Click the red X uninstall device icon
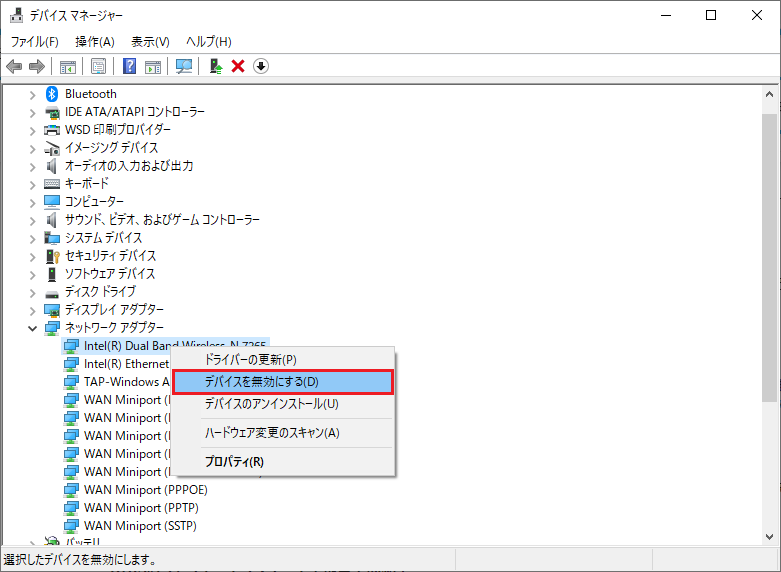Viewport: 781px width, 572px height. point(238,66)
